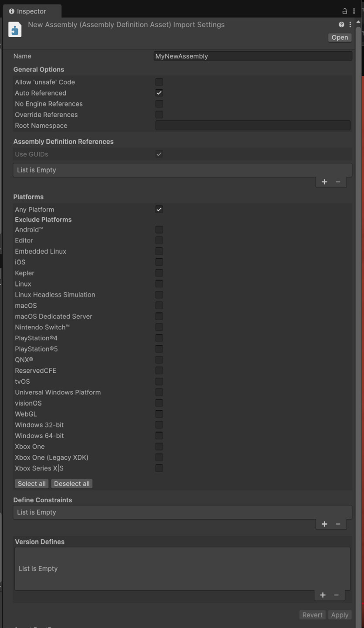Remove a Define Constraints entry

pyautogui.click(x=338, y=524)
